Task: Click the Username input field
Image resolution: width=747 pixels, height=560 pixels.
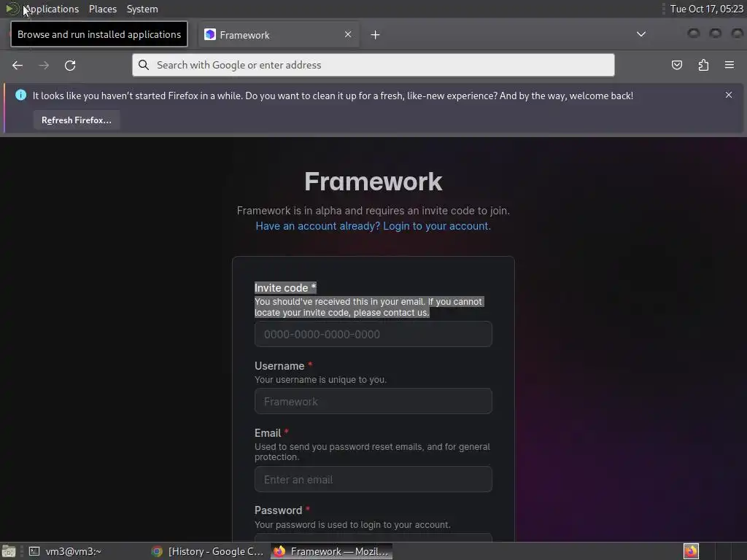Action: 373,401
